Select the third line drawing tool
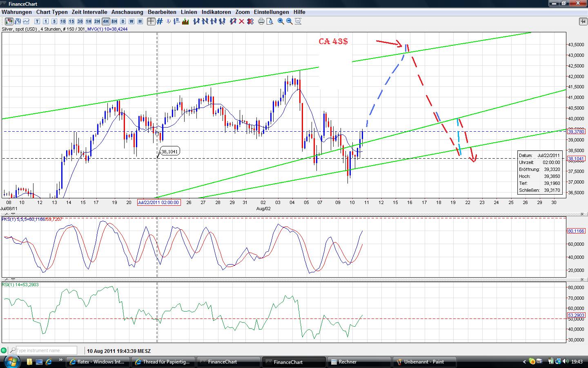588x368 pixels. 213,21
